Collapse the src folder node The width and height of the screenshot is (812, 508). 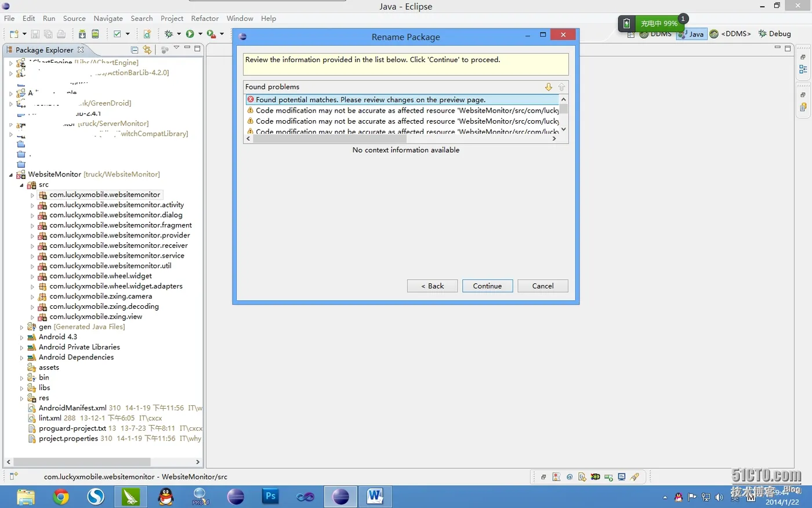click(22, 185)
